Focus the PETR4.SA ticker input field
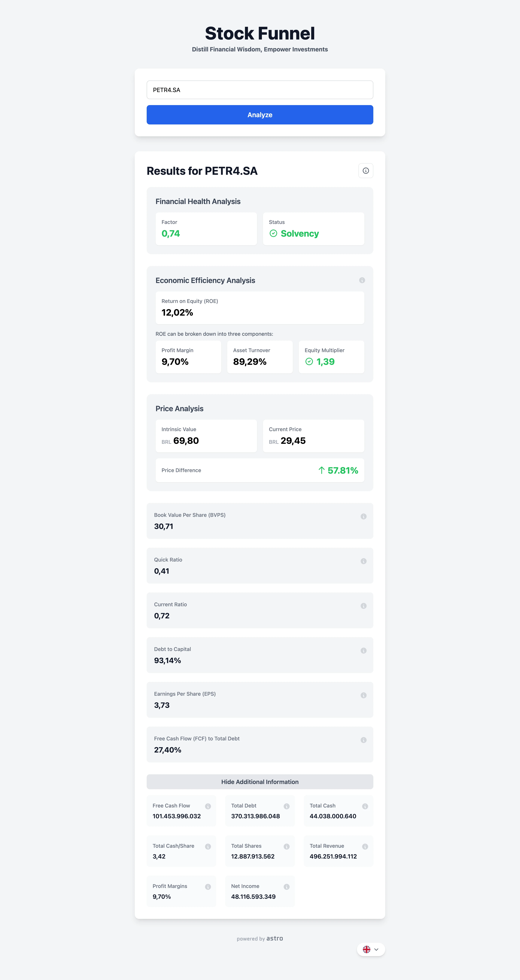 [x=260, y=90]
